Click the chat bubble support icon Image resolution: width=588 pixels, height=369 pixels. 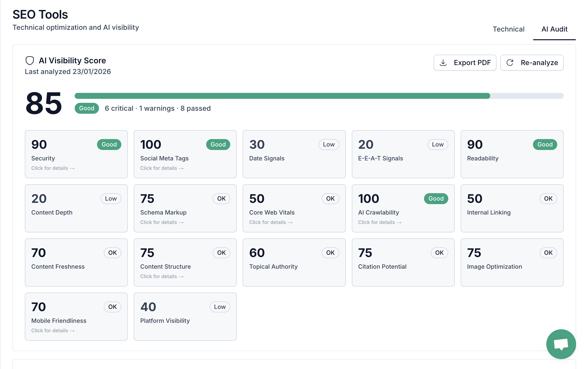(x=561, y=344)
